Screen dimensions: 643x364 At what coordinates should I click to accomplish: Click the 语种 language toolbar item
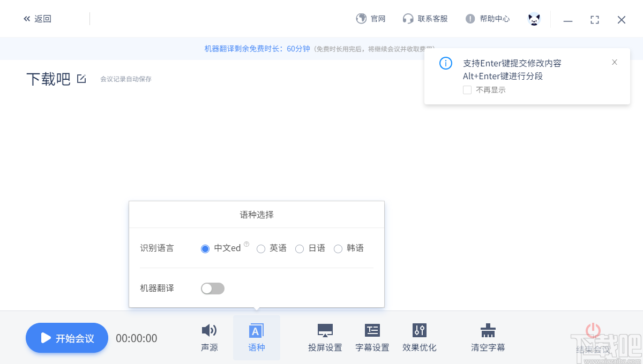tap(257, 338)
